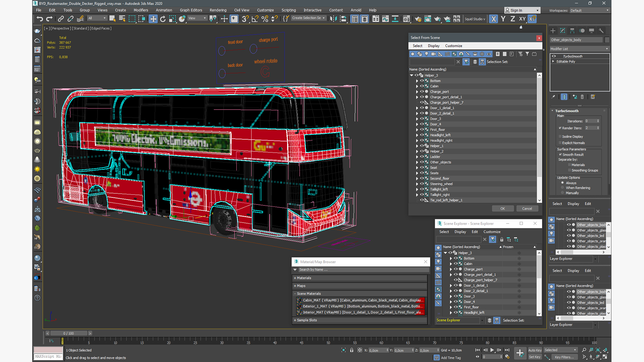Toggle Smooth Result checkbox
The image size is (644, 362).
pos(560,155)
